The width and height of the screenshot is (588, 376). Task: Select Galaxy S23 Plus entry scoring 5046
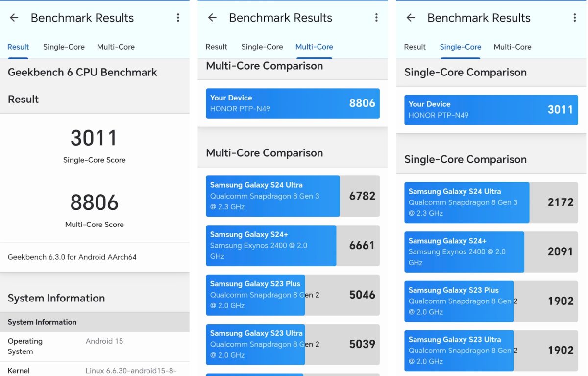click(x=293, y=295)
